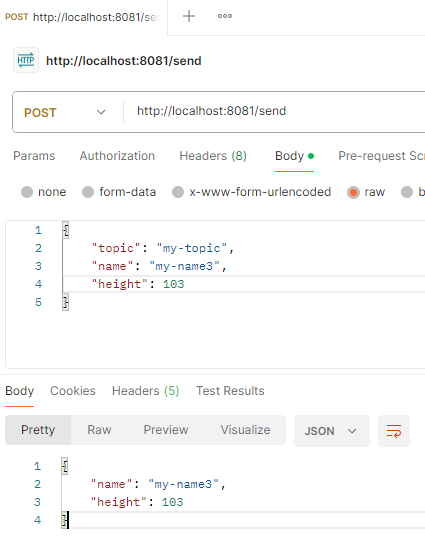Switch response view to Visualize

point(245,430)
